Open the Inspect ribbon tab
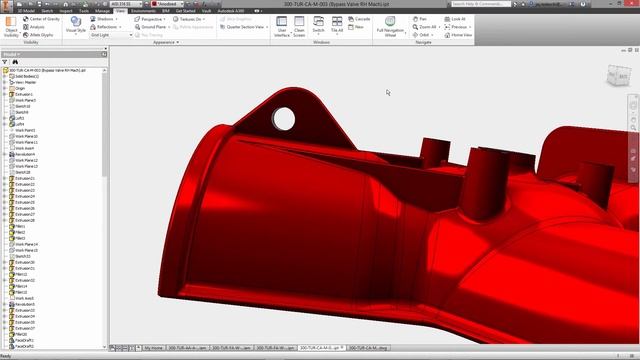Viewport: 640px width, 360px height. click(x=66, y=11)
